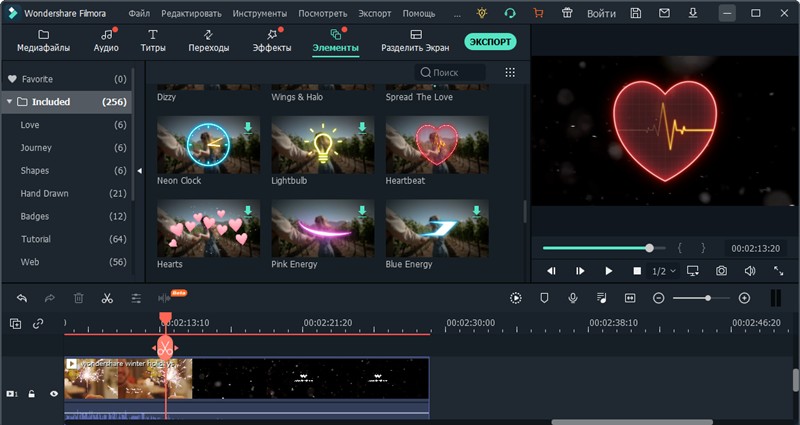This screenshot has height=425, width=800.
Task: Open the shopping cart icon in title bar
Action: tap(539, 14)
